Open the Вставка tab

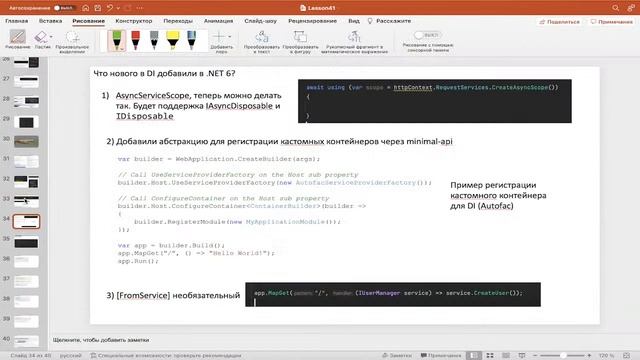[51, 21]
